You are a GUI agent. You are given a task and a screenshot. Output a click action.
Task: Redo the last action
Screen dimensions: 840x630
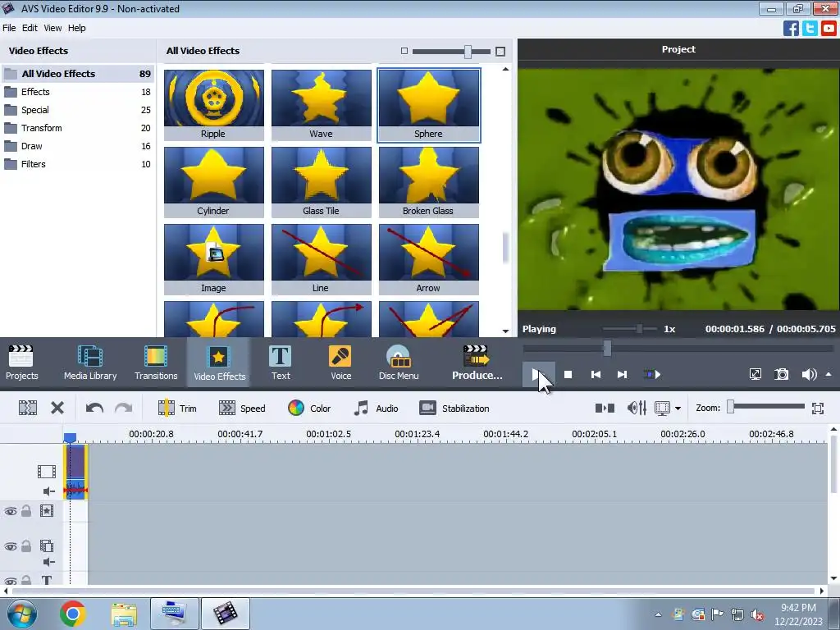123,409
